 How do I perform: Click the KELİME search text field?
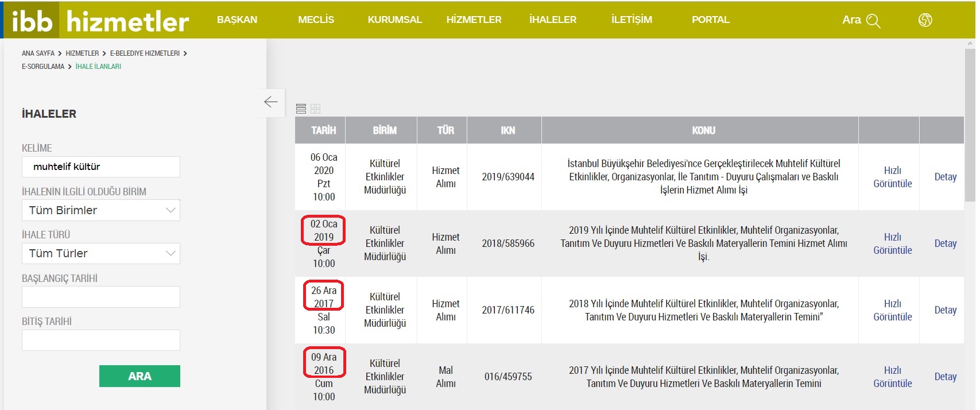tap(101, 167)
